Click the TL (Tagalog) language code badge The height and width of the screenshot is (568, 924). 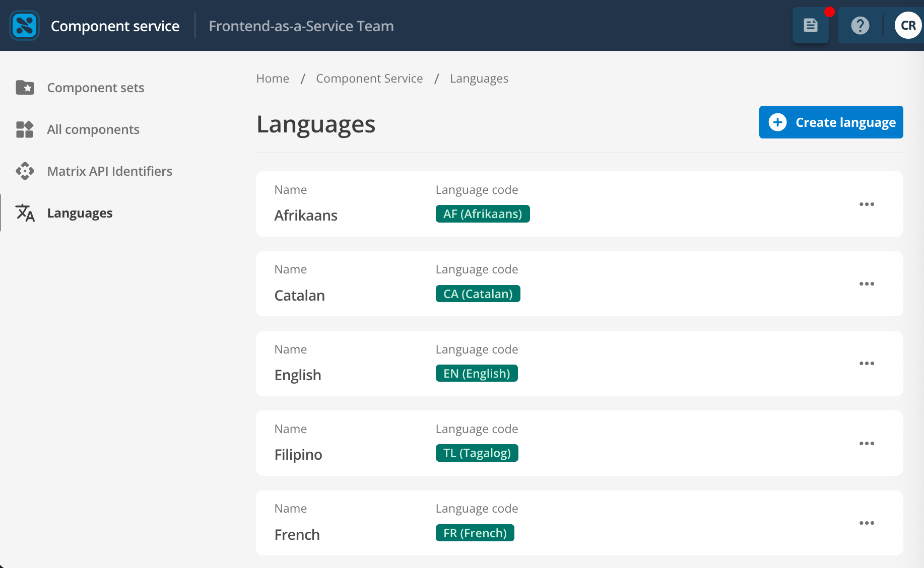pyautogui.click(x=477, y=453)
